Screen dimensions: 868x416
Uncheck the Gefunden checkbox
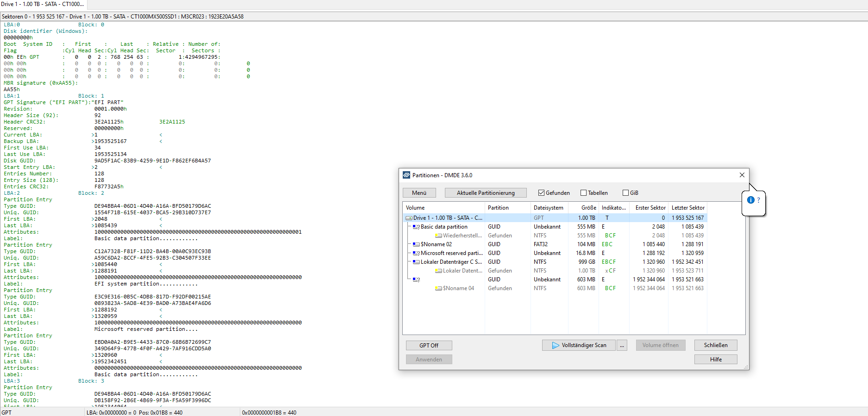point(541,193)
